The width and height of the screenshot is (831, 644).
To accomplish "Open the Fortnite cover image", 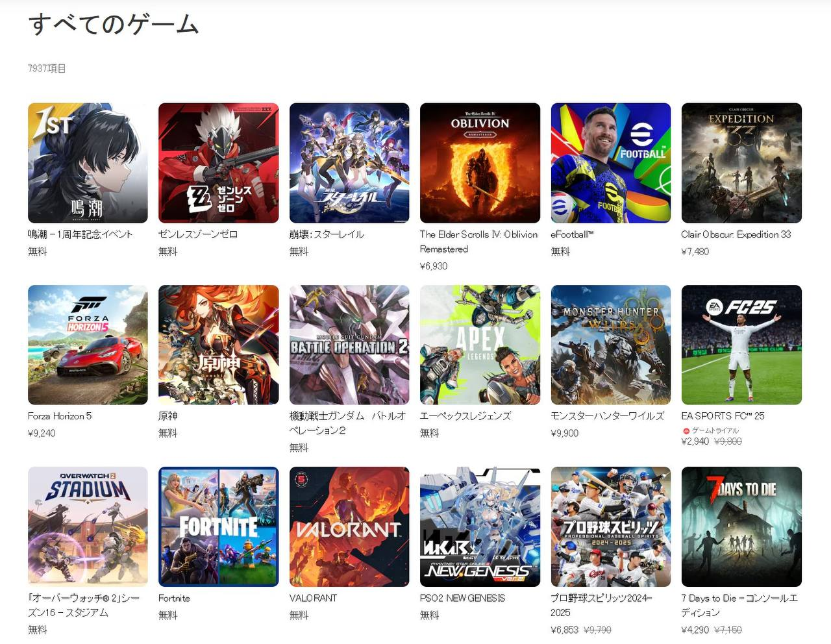I will pyautogui.click(x=218, y=526).
